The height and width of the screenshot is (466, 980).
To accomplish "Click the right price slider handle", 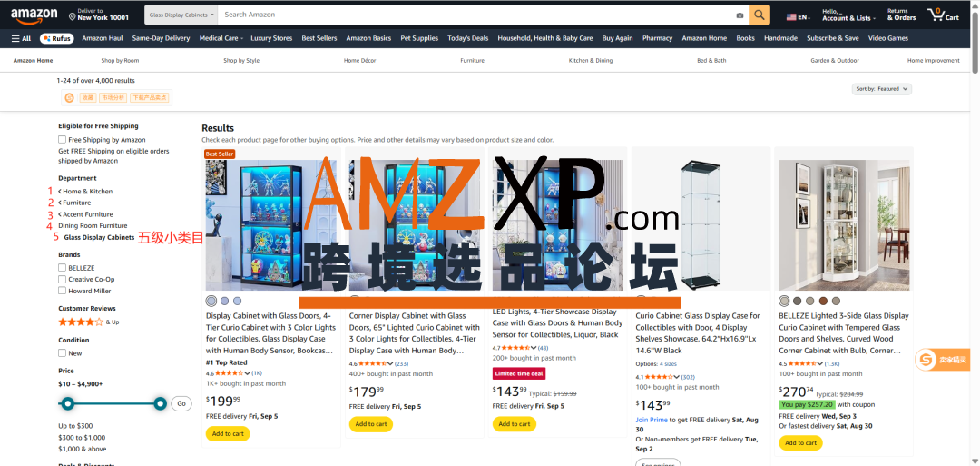I will 160,403.
